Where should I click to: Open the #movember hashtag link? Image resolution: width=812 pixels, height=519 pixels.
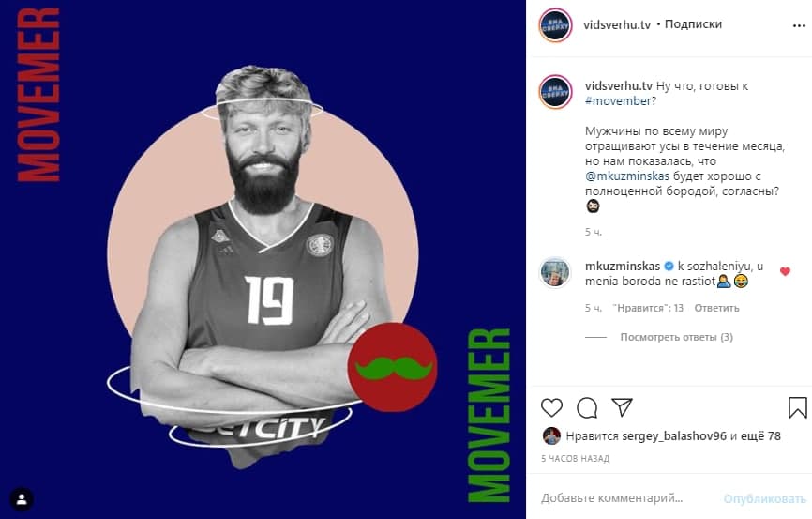point(618,101)
